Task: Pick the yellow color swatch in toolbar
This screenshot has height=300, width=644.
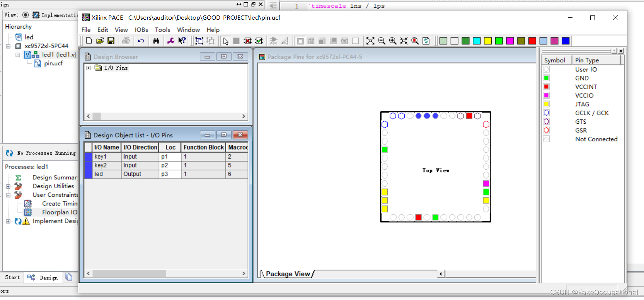Action: point(488,41)
